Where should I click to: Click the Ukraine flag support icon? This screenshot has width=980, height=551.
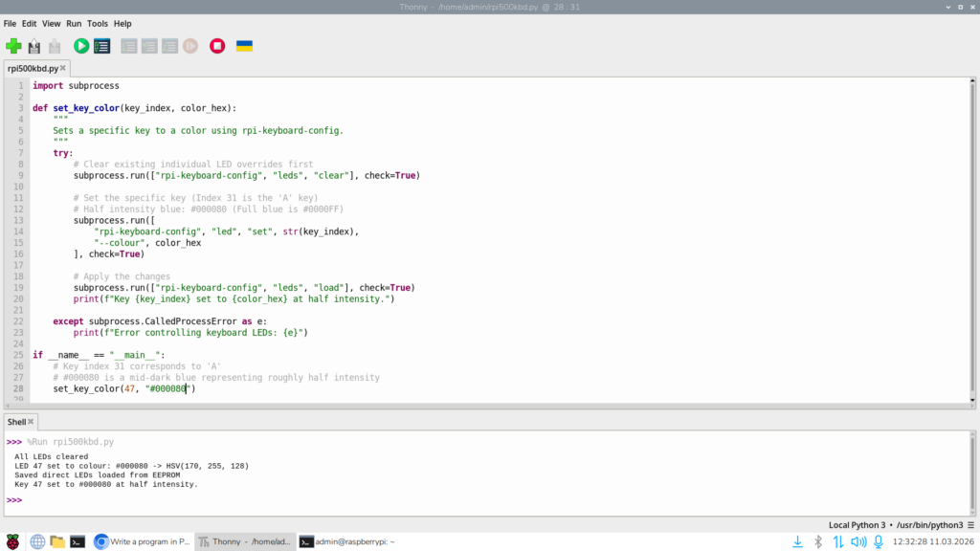(244, 45)
